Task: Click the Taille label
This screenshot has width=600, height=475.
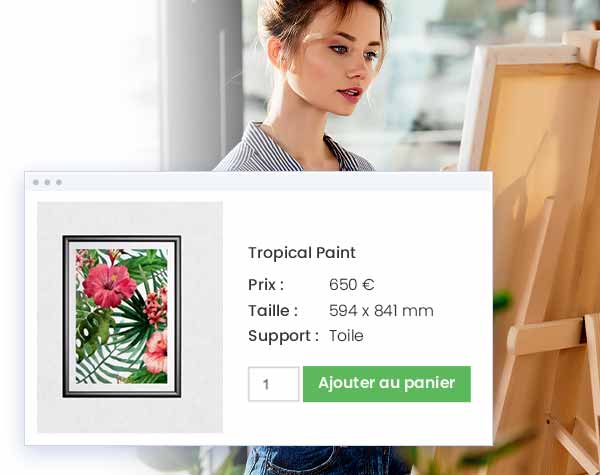Action: tap(273, 310)
